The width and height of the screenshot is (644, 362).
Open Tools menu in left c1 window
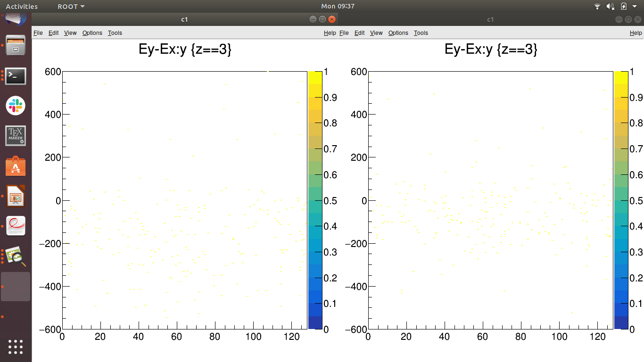point(115,33)
